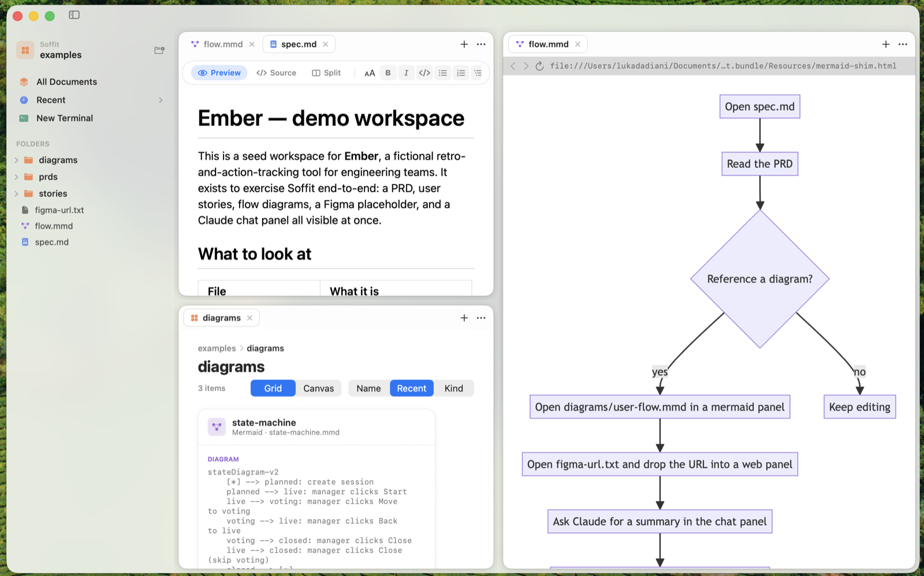924x576 pixels.
Task: Click the Open spec.md diagram node
Action: point(760,107)
